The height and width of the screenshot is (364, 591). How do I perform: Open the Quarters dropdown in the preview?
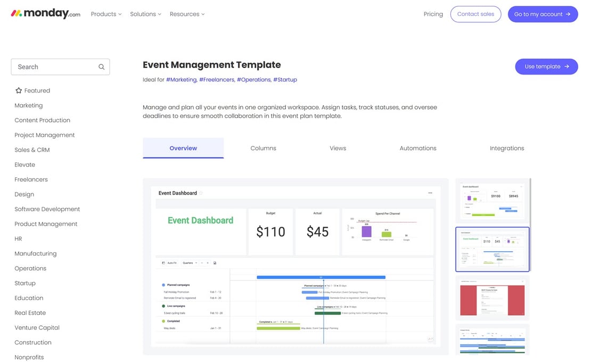tap(190, 263)
